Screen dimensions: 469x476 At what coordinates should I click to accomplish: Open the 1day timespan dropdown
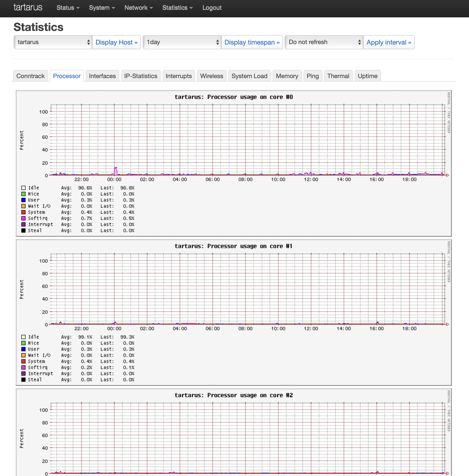pyautogui.click(x=182, y=42)
